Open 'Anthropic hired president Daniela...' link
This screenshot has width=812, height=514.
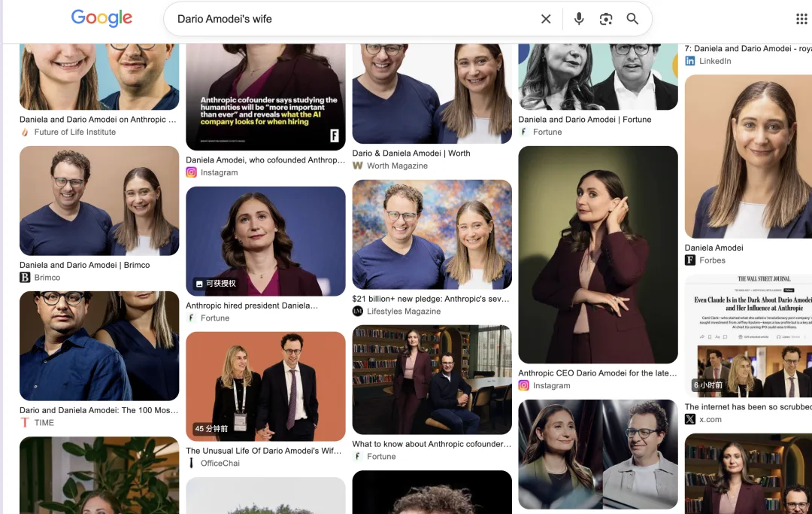(252, 306)
